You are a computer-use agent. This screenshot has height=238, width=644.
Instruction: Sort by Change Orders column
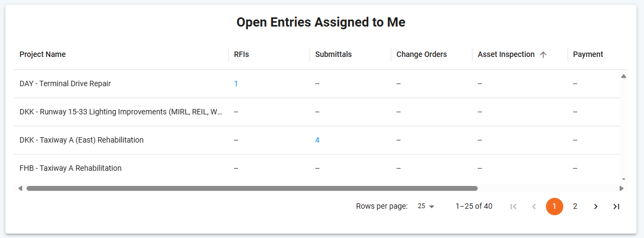[x=421, y=55]
